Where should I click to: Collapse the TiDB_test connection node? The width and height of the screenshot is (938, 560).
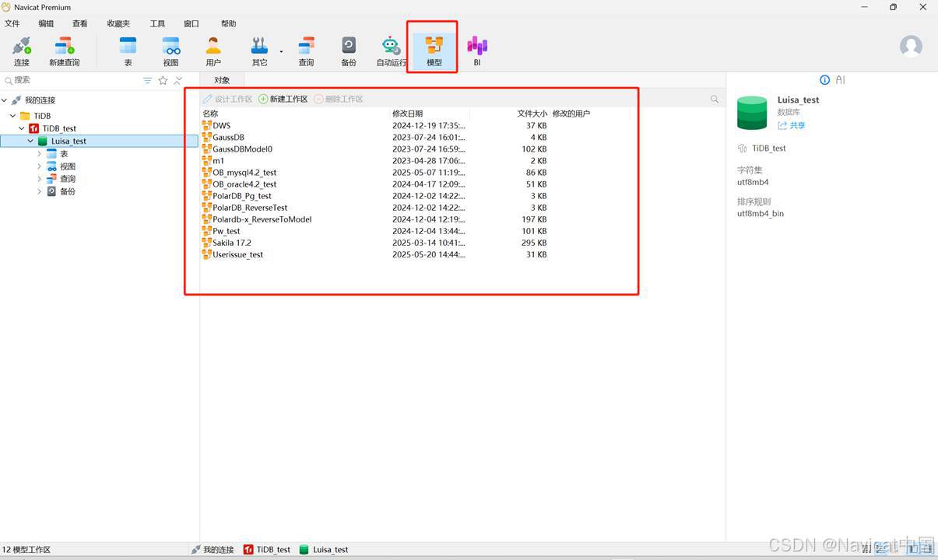22,128
